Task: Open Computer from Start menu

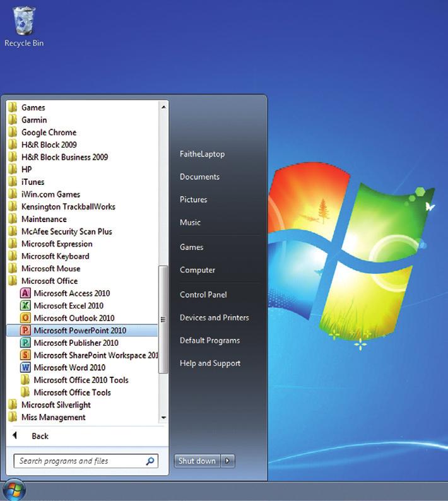Action: (197, 270)
